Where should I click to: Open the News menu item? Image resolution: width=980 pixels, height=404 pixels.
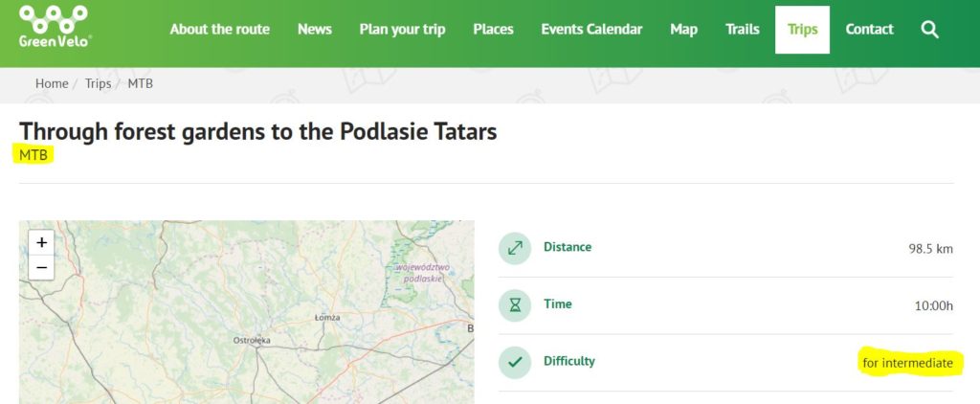tap(314, 30)
